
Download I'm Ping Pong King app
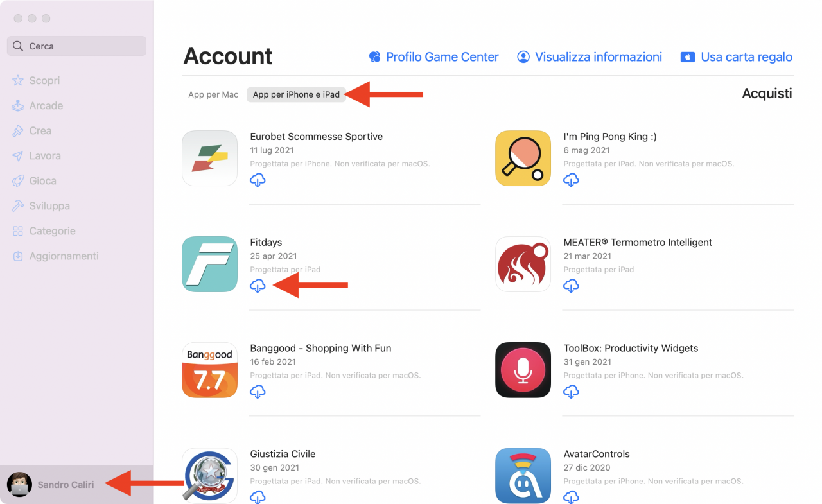(x=571, y=180)
